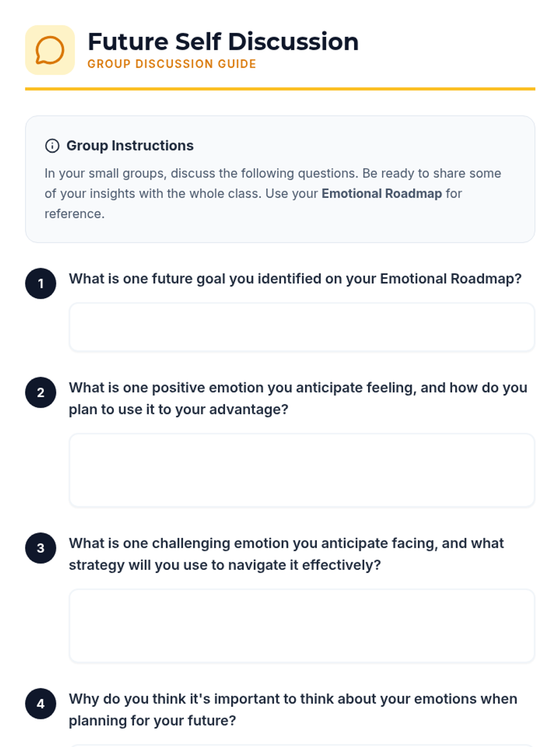Click the challenging emotion answer box

pos(301,626)
